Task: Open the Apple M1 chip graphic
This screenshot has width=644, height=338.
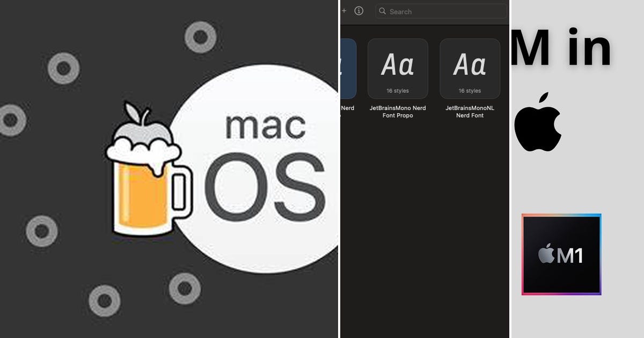Action: [x=562, y=254]
